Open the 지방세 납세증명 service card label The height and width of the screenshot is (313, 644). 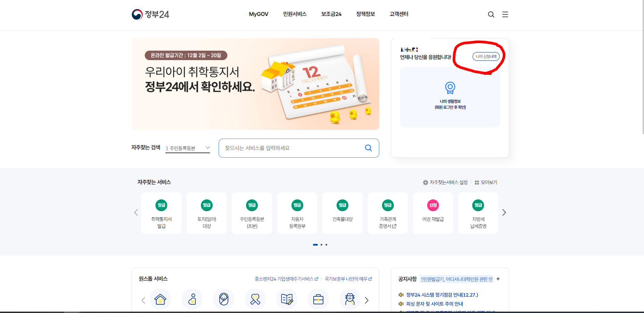[x=478, y=223]
